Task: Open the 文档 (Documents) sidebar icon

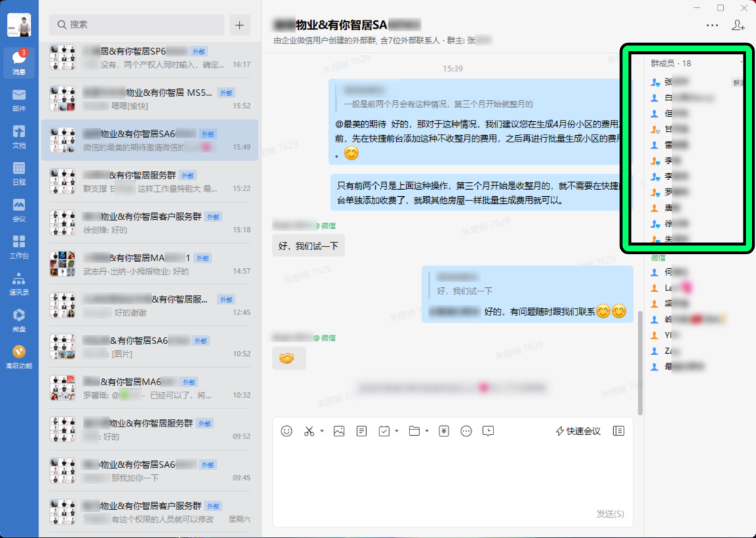Action: click(x=19, y=135)
